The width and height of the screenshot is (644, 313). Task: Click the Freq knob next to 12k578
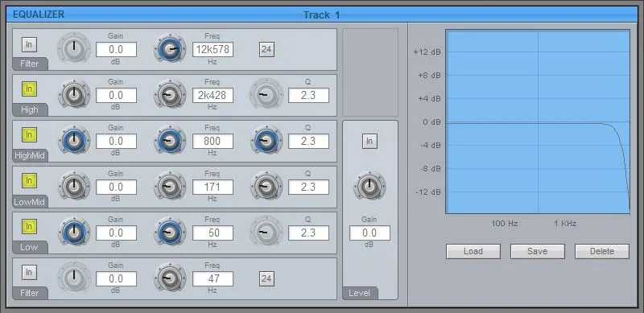pos(170,49)
